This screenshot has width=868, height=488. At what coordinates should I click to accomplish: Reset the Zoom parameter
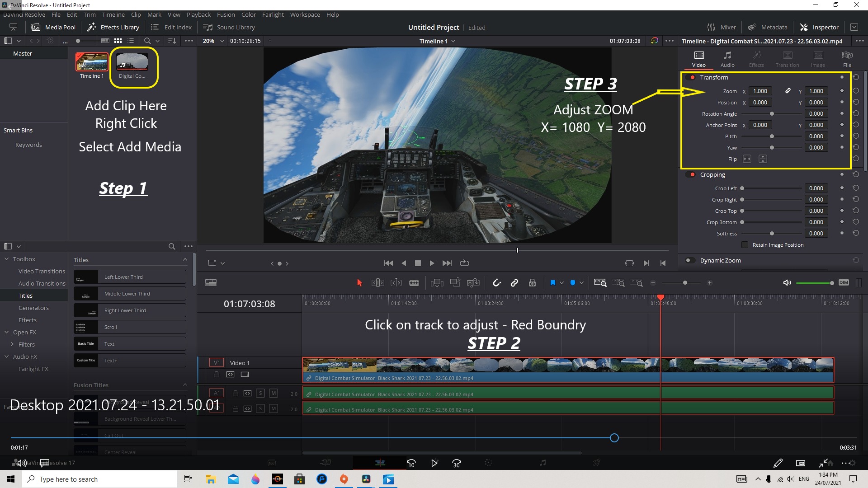pyautogui.click(x=856, y=91)
